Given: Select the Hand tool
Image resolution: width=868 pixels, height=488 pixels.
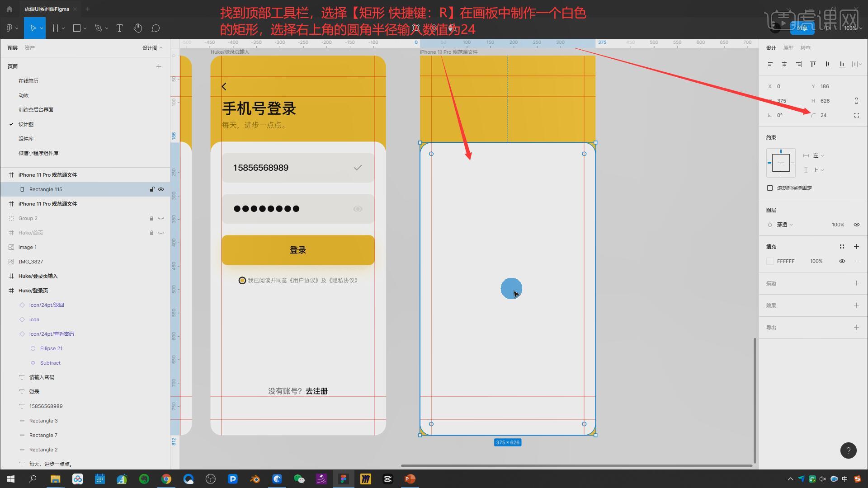Looking at the screenshot, I should [138, 28].
